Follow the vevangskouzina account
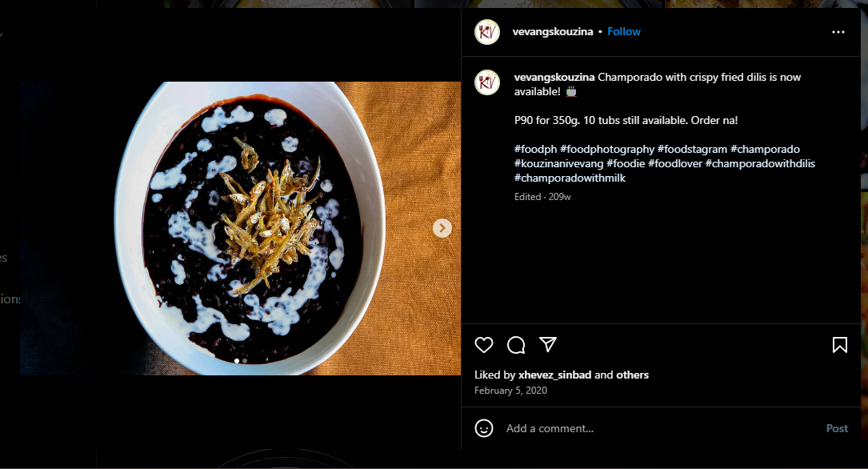The height and width of the screenshot is (469, 868). coord(624,32)
